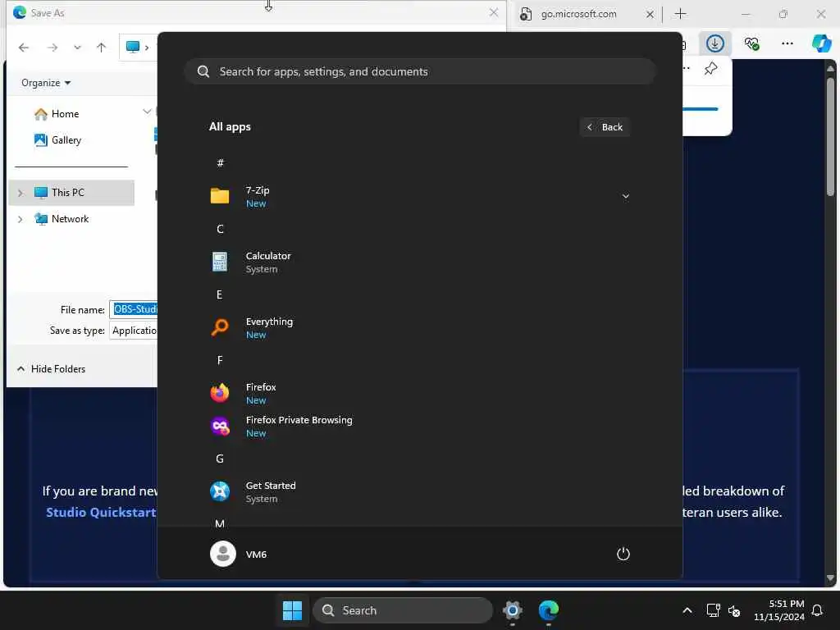Click the magnifier in Start search bar

coord(203,72)
